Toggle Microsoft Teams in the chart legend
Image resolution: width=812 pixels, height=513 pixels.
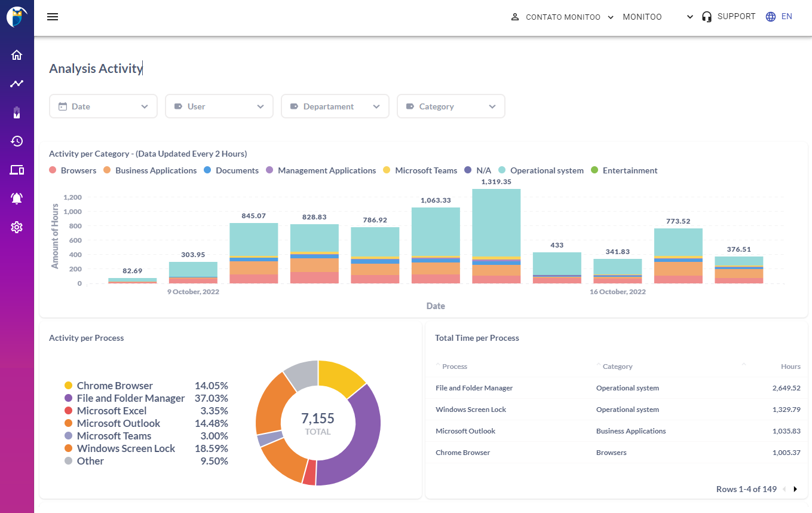click(420, 170)
